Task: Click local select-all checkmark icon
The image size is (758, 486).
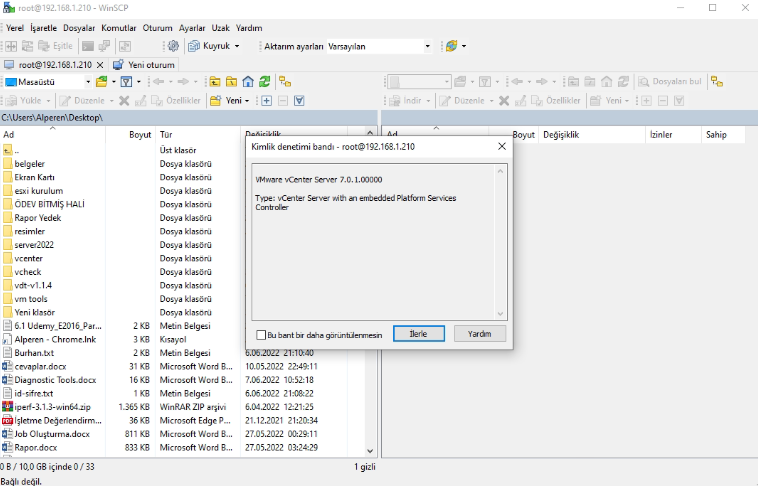Action: [299, 101]
